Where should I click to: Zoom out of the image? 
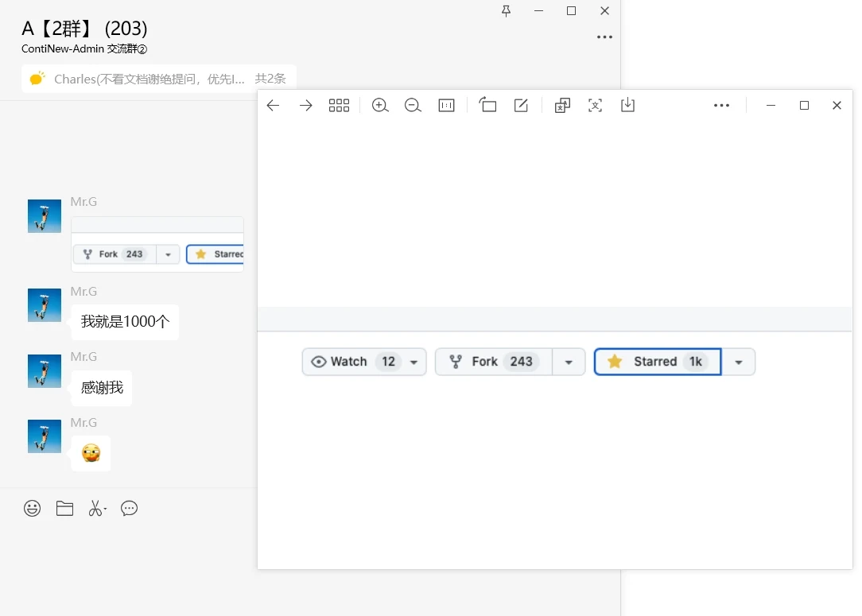[x=412, y=105]
